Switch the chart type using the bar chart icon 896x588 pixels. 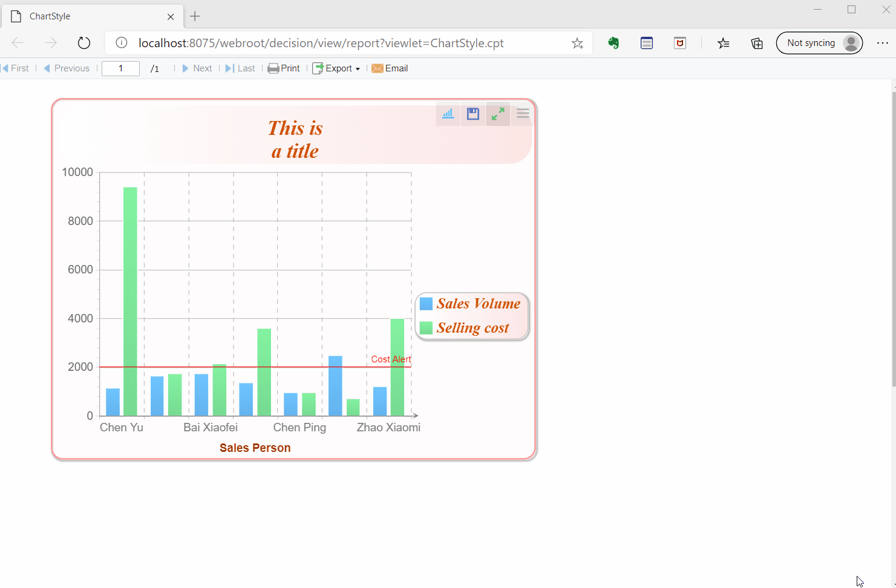click(448, 114)
